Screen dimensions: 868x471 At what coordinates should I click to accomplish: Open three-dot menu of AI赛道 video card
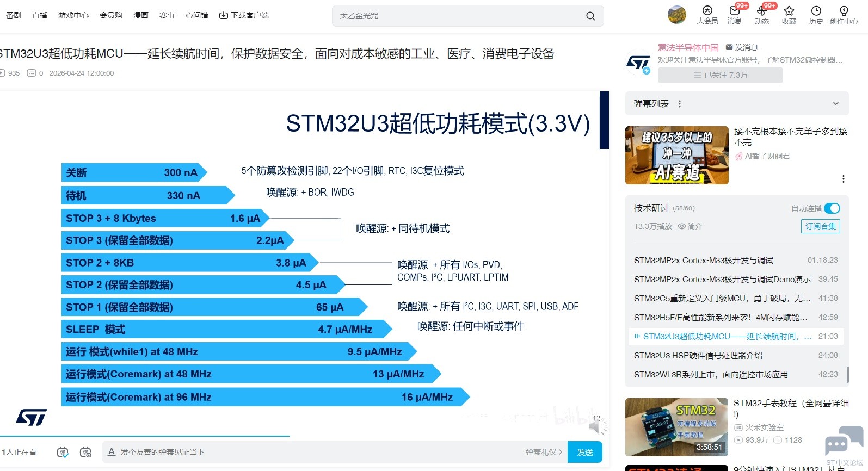pyautogui.click(x=843, y=179)
